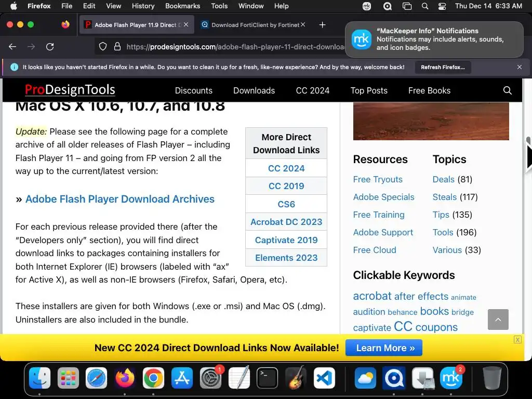The height and width of the screenshot is (399, 532).
Task: Open GarageBand in the dock
Action: point(296,378)
